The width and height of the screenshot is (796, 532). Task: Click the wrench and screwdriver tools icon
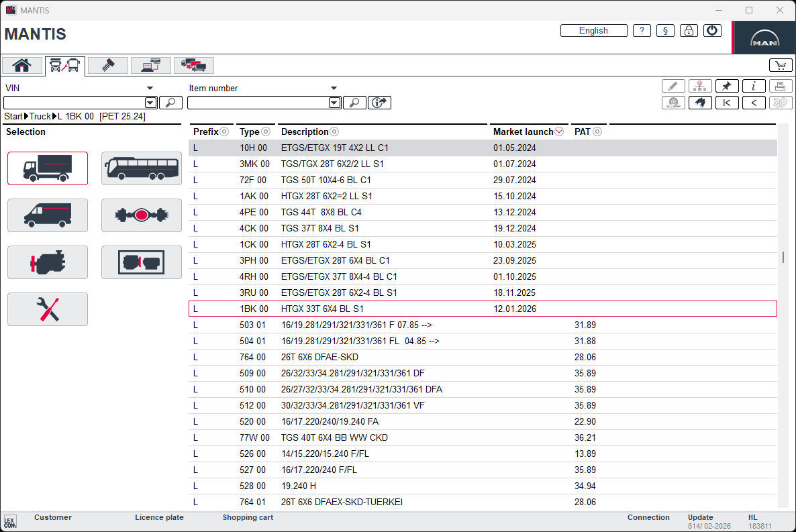click(x=48, y=309)
